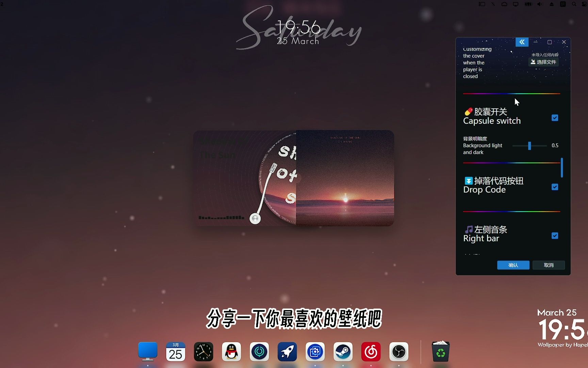Toggle the Right bar checkbox
This screenshot has width=588, height=368.
tap(555, 236)
